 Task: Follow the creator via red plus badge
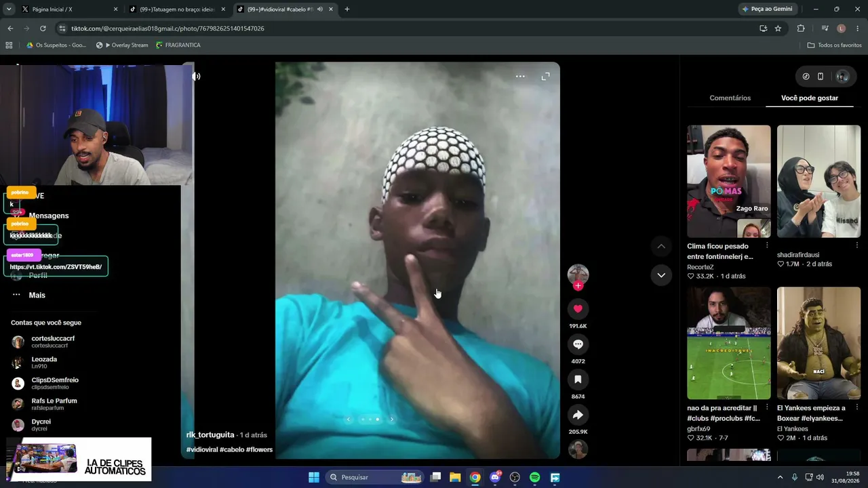tap(578, 286)
